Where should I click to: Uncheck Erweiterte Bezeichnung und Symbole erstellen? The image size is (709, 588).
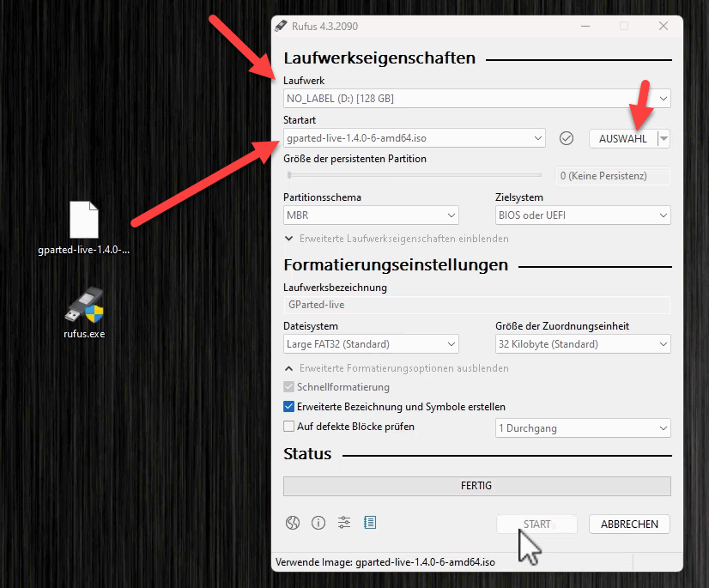pyautogui.click(x=288, y=407)
